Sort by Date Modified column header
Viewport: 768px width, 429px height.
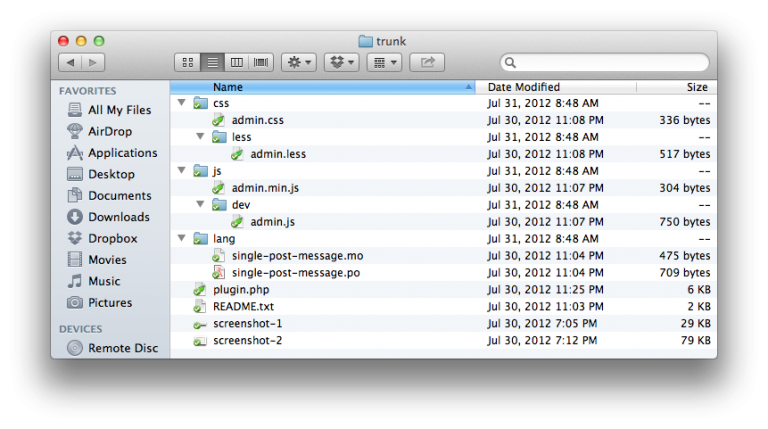click(556, 87)
